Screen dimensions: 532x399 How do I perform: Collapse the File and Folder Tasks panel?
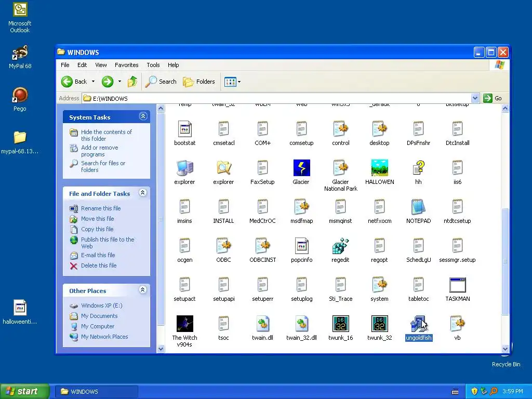pos(143,193)
